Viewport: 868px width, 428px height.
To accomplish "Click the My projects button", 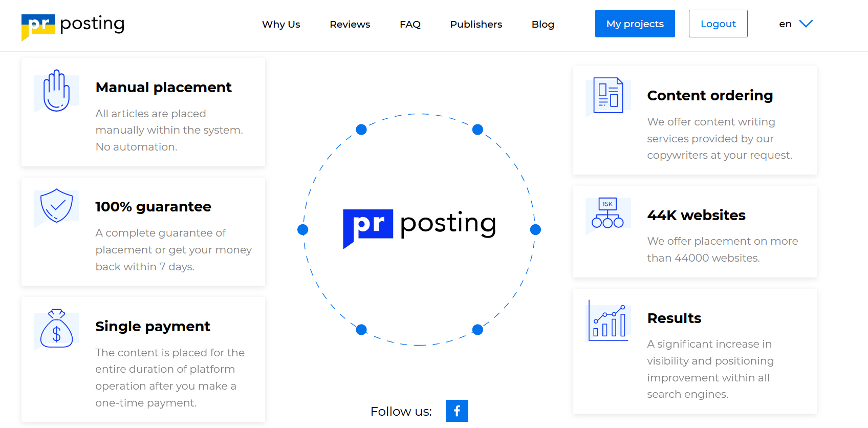I will pos(635,24).
